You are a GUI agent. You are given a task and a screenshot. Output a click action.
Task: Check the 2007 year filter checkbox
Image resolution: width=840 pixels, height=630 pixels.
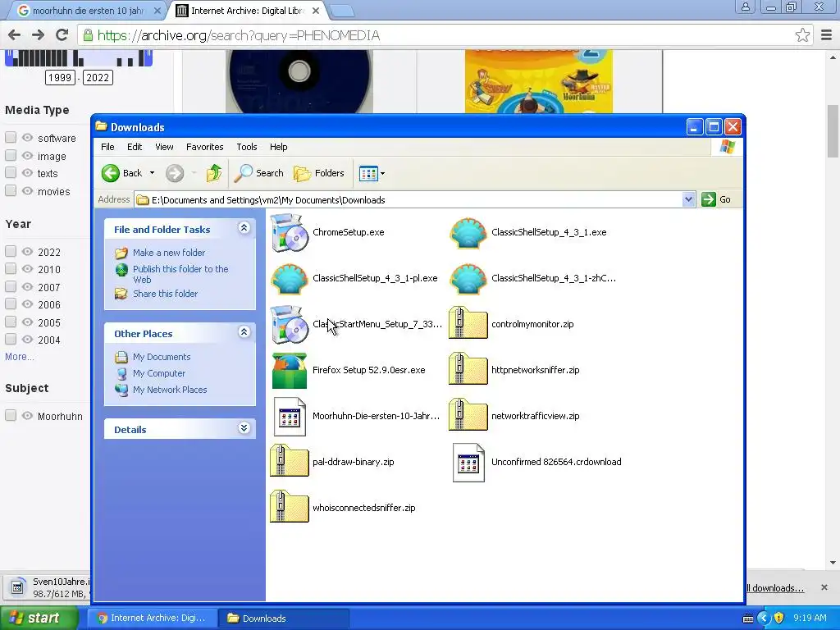[11, 286]
